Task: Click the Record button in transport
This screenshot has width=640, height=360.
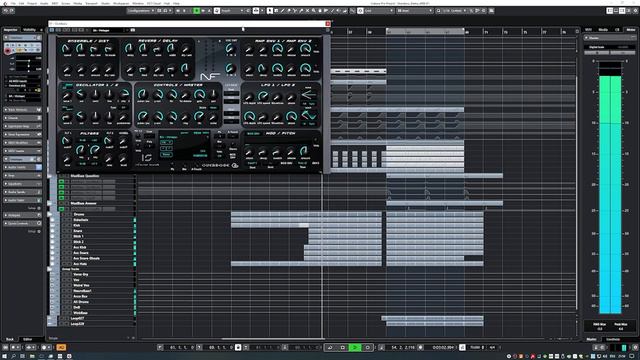Action: pyautogui.click(x=367, y=347)
